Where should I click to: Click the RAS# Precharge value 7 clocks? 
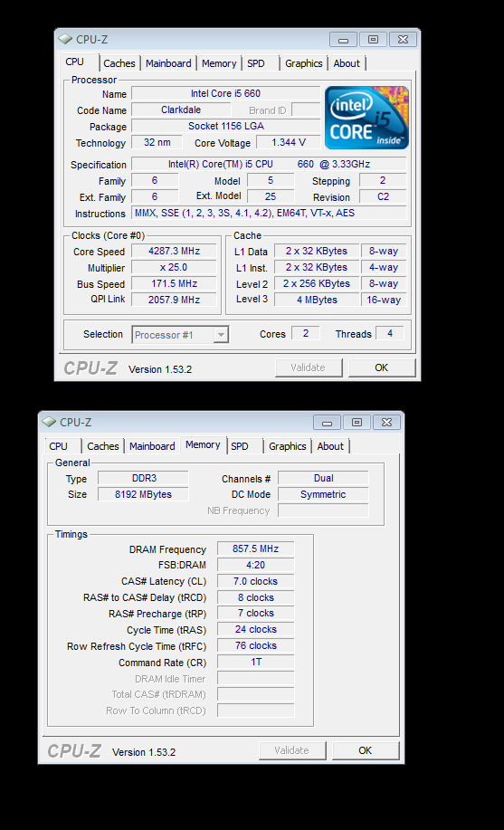pos(256,613)
